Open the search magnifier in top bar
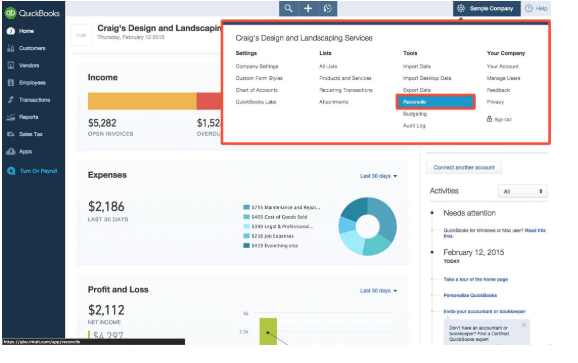 288,8
